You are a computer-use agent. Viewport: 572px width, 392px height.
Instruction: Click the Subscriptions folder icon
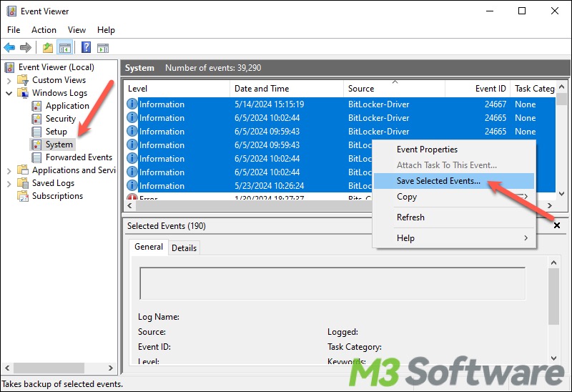tap(23, 196)
